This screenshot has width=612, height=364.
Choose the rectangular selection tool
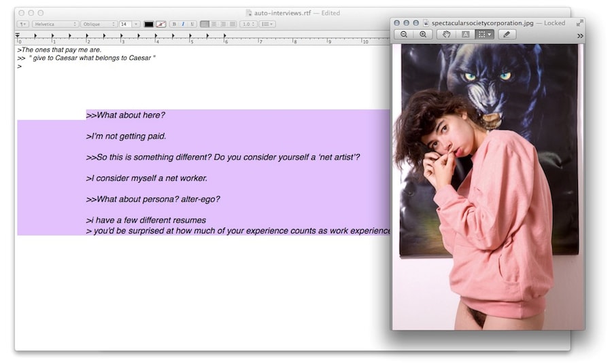coord(483,34)
